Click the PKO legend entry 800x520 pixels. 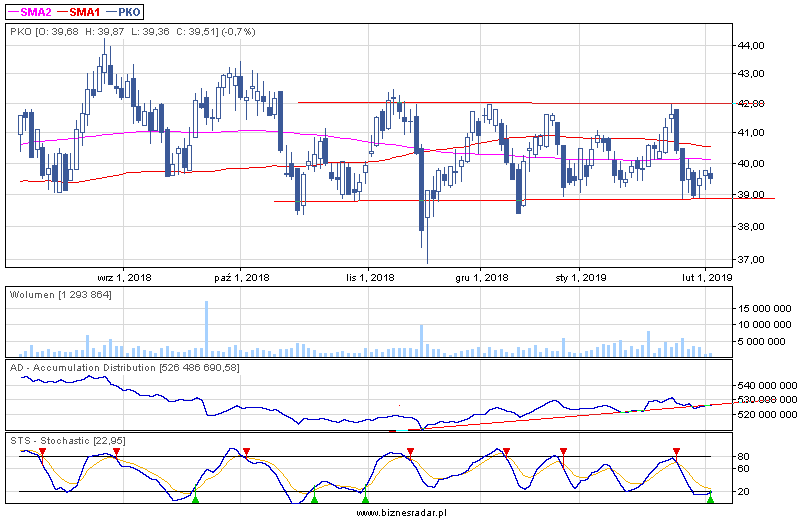click(x=129, y=12)
